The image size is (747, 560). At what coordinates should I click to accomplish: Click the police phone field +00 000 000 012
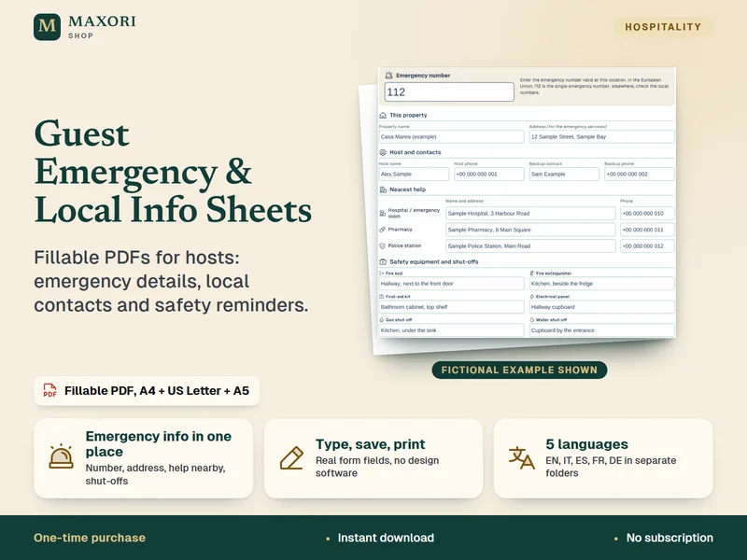648,245
